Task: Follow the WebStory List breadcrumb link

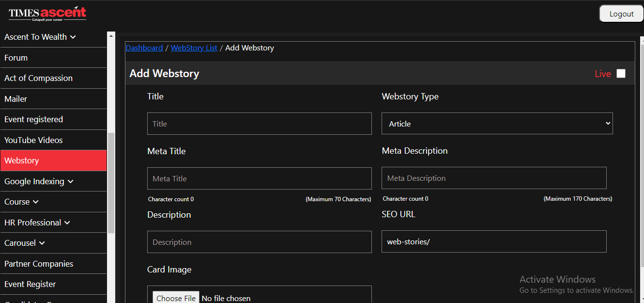Action: coord(194,48)
